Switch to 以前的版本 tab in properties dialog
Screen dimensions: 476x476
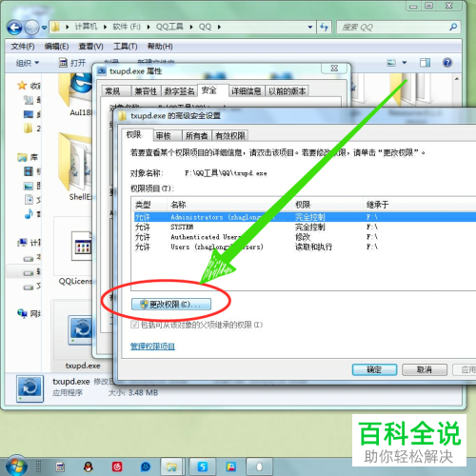(287, 91)
